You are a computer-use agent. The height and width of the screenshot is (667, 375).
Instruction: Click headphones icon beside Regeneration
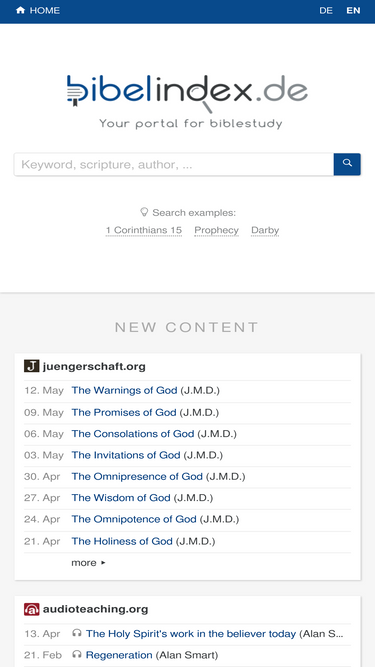pyautogui.click(x=77, y=655)
